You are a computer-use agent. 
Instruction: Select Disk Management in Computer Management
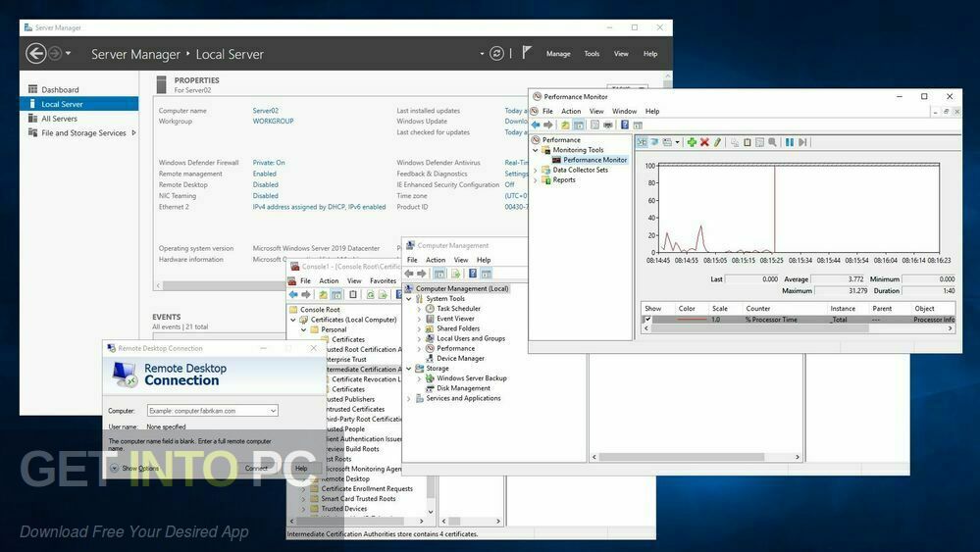464,388
